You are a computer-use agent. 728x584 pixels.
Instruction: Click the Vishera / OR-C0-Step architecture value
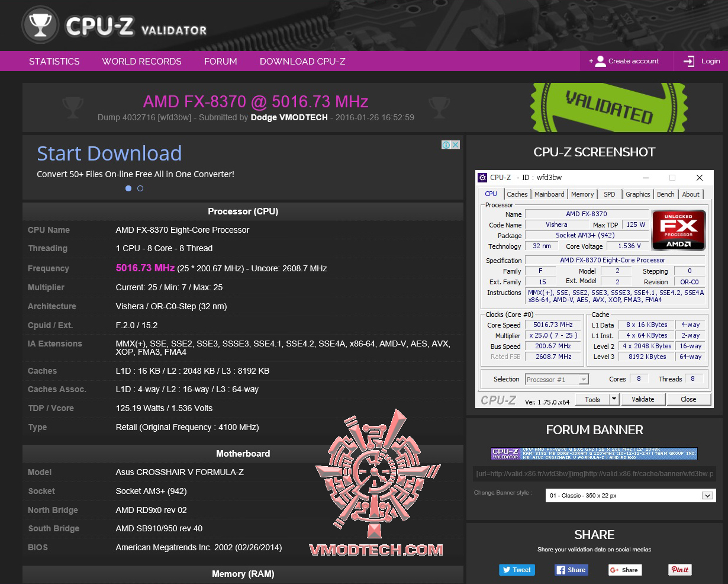pyautogui.click(x=172, y=306)
